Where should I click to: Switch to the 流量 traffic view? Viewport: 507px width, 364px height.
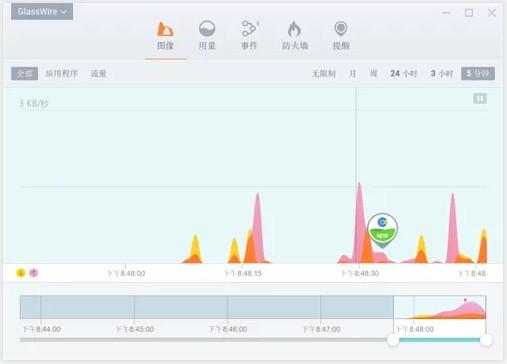point(99,74)
